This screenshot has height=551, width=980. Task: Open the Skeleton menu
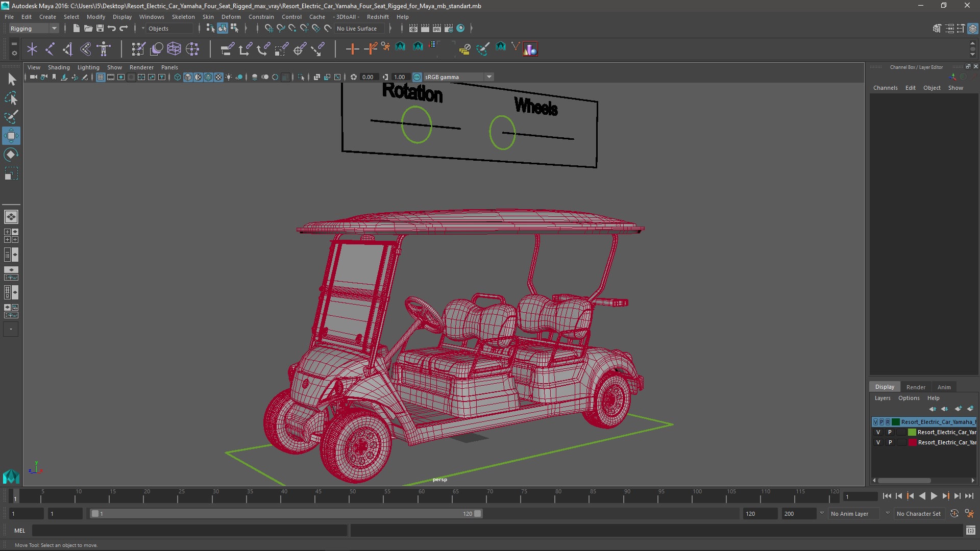click(x=183, y=17)
